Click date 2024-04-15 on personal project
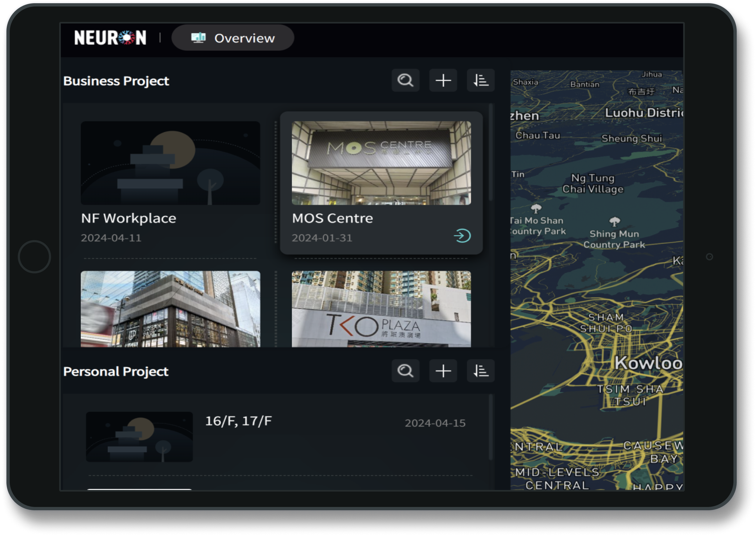This screenshot has width=756, height=536. click(x=435, y=423)
